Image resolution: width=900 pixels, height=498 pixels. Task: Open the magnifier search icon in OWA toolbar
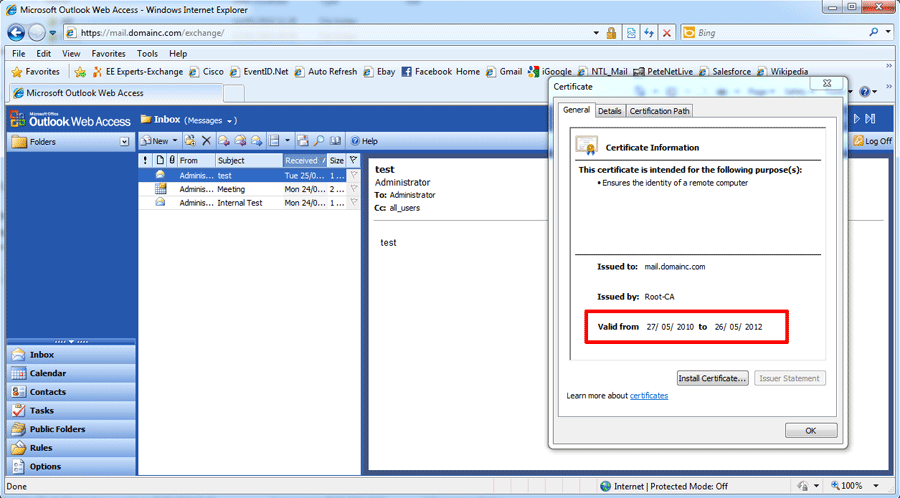pos(319,141)
